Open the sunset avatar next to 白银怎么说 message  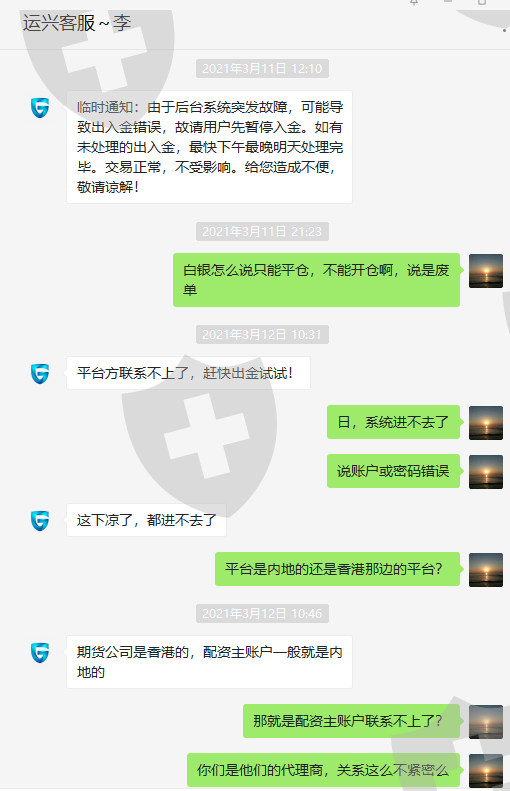click(486, 271)
